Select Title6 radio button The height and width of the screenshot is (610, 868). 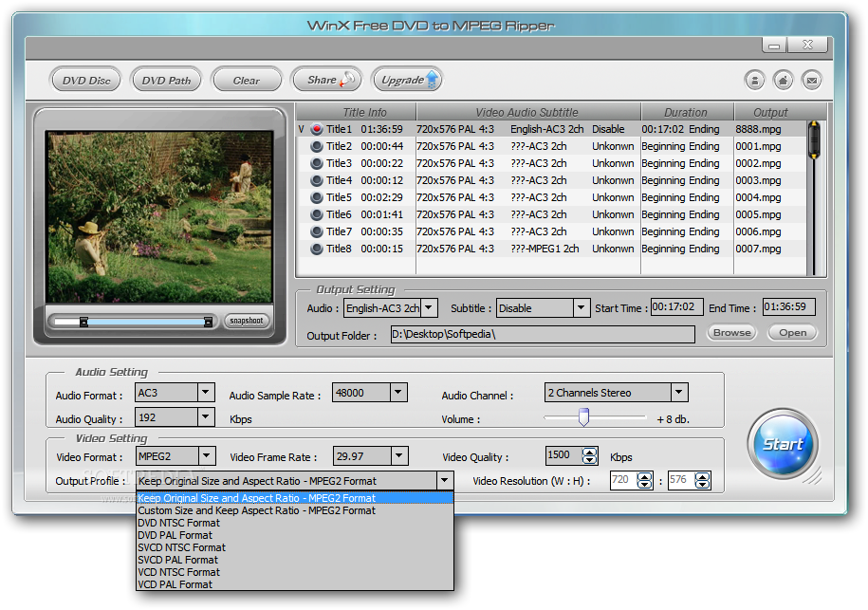tap(317, 214)
